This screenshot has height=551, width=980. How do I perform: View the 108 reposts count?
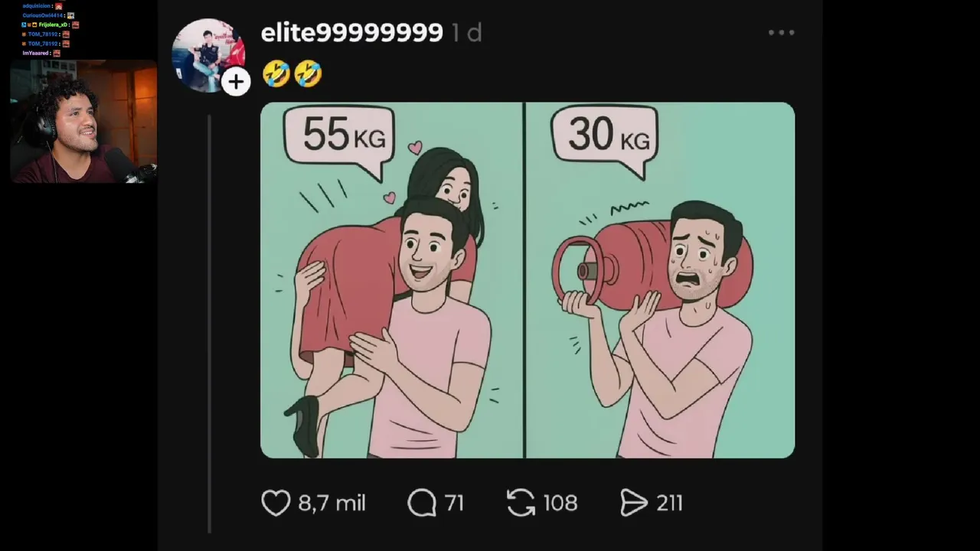pos(560,503)
